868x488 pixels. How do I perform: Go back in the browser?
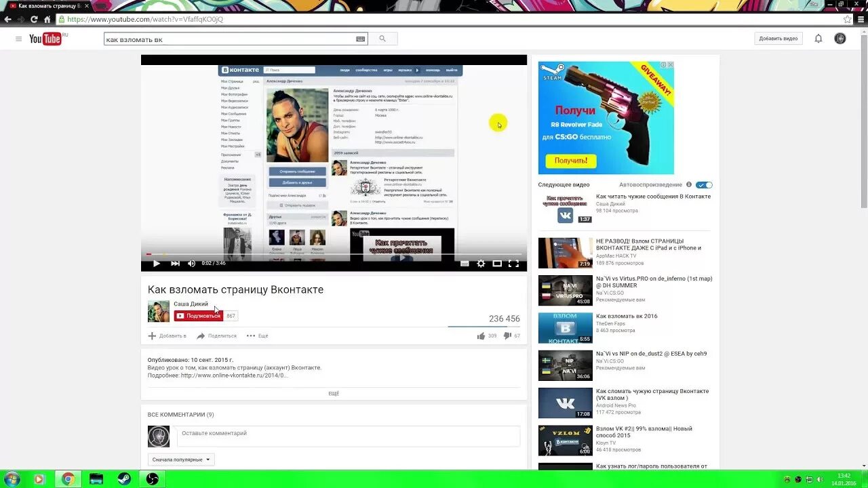pyautogui.click(x=8, y=19)
